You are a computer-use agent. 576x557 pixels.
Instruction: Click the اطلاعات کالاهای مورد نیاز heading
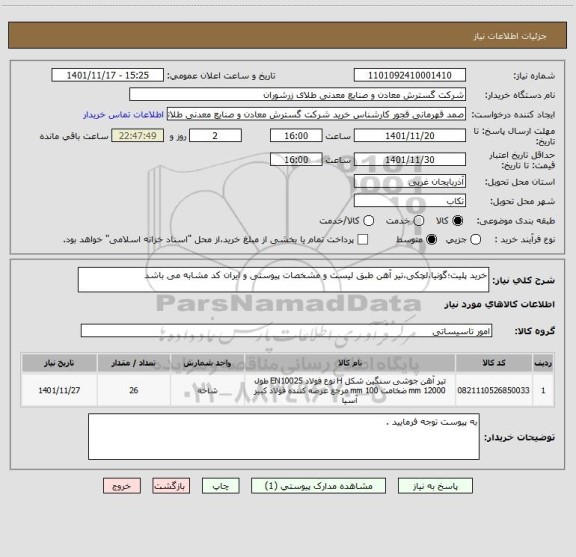pyautogui.click(x=500, y=304)
